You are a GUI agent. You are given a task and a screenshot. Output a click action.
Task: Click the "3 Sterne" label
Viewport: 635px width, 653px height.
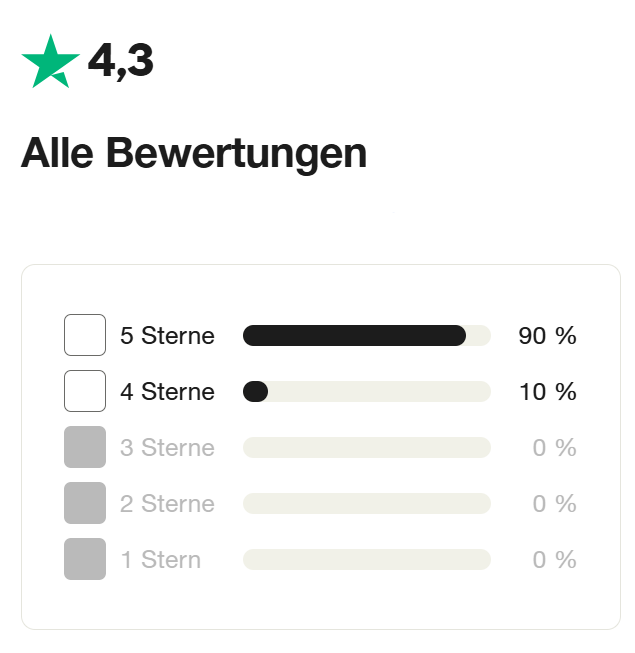pyautogui.click(x=167, y=448)
